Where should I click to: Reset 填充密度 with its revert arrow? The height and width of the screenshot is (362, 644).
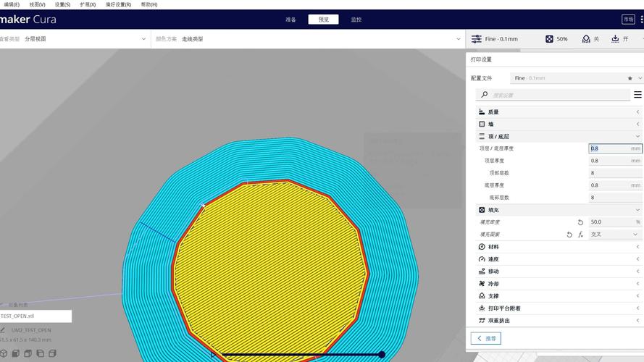coord(580,222)
